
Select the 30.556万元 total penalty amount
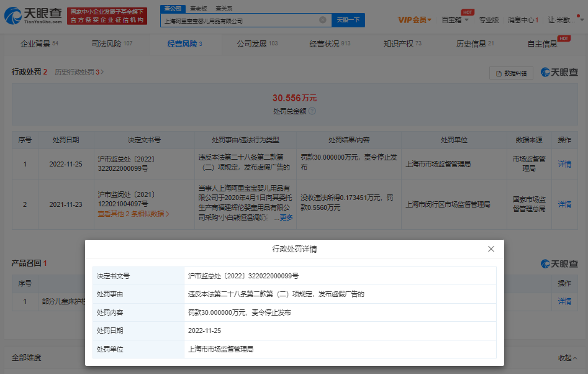pos(294,98)
